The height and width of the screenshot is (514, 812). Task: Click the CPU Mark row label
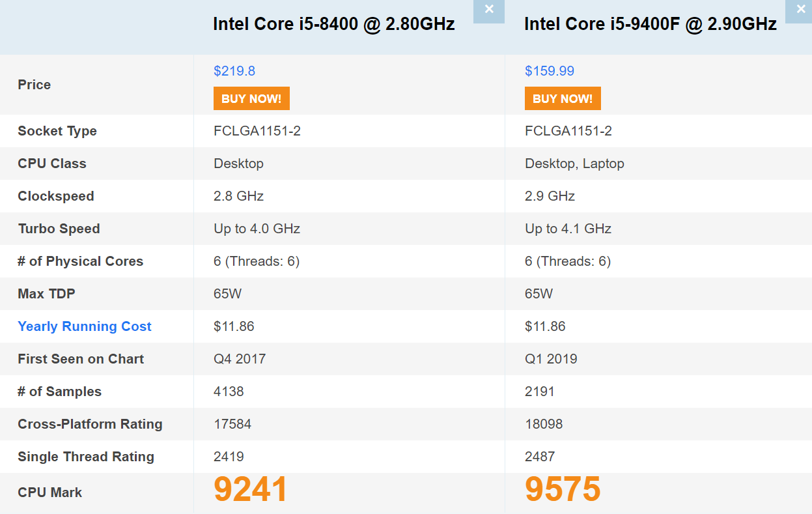50,493
